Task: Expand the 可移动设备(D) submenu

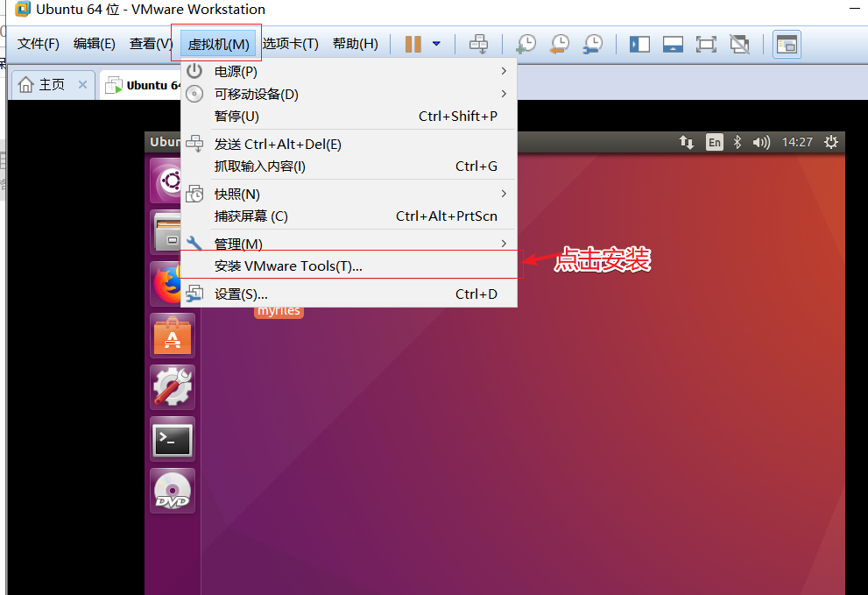Action: [349, 94]
